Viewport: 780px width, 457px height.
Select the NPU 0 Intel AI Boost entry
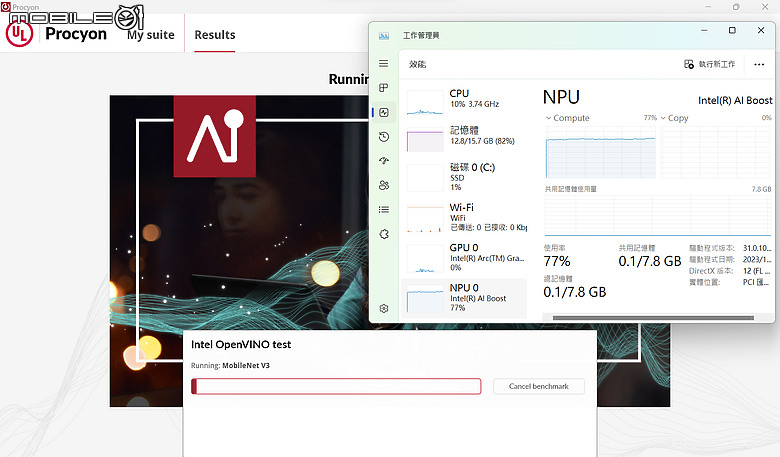pos(464,298)
